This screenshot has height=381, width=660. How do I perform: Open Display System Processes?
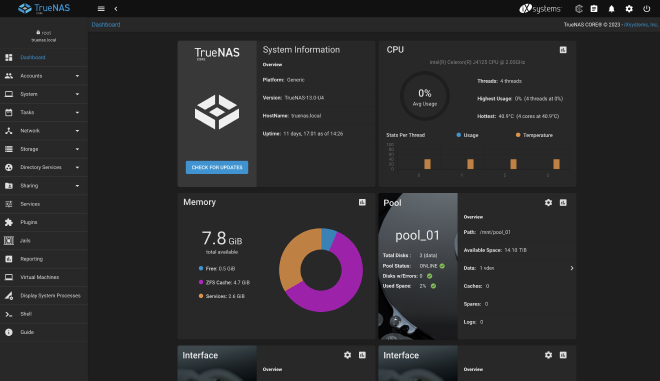pyautogui.click(x=44, y=296)
